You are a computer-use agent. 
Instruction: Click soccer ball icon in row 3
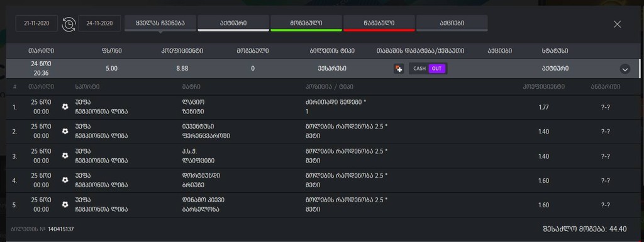coord(65,156)
